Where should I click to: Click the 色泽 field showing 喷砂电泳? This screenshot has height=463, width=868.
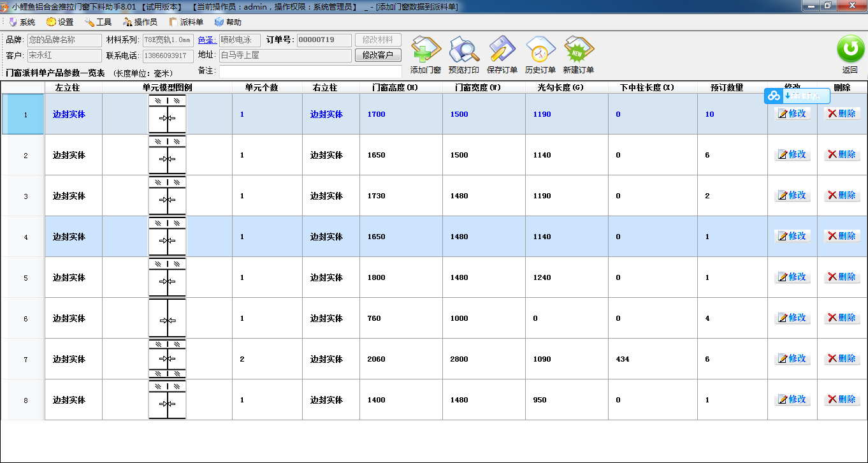click(240, 40)
